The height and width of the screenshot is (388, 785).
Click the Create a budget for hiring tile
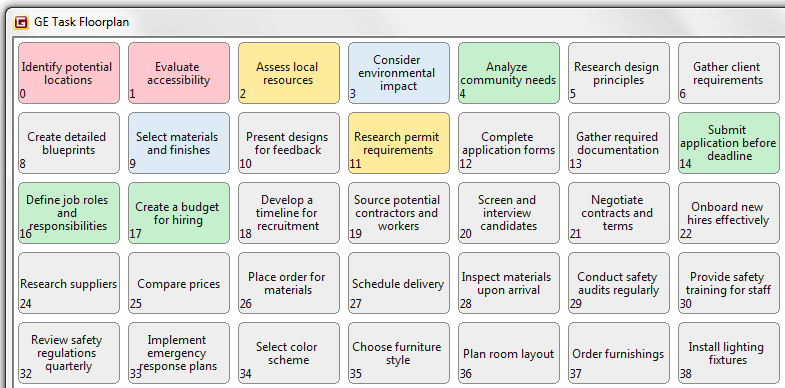point(179,213)
